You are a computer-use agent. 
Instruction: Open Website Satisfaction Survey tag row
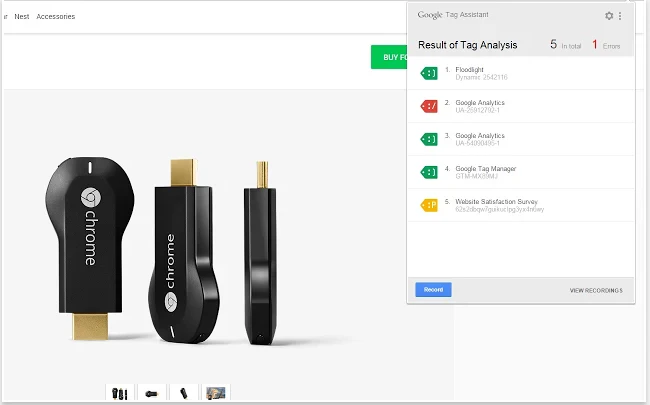click(521, 205)
